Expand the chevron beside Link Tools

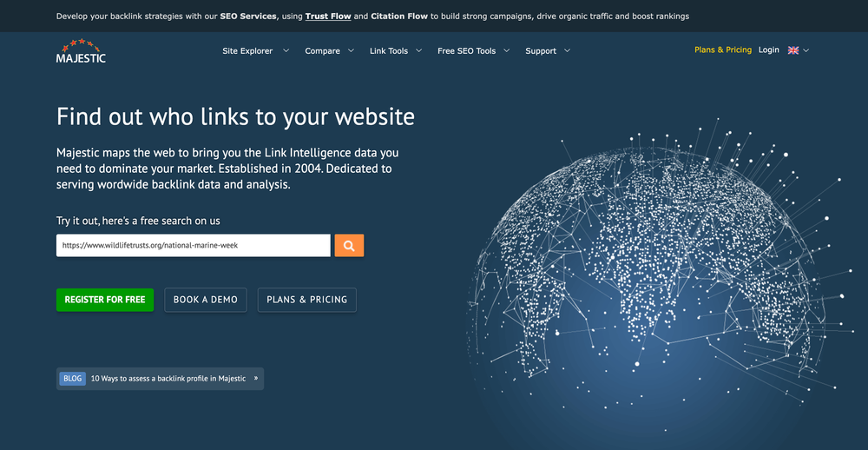coord(419,50)
